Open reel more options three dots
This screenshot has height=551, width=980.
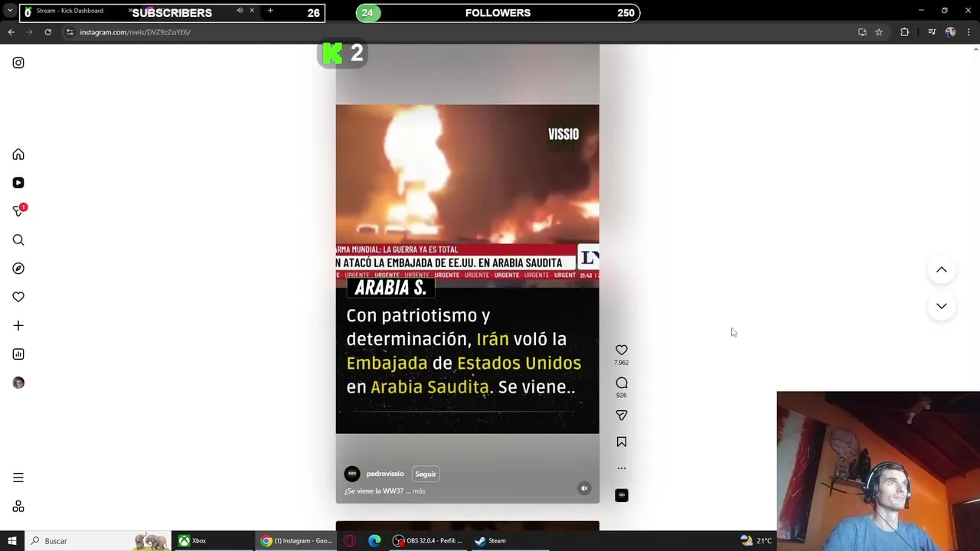(x=622, y=468)
